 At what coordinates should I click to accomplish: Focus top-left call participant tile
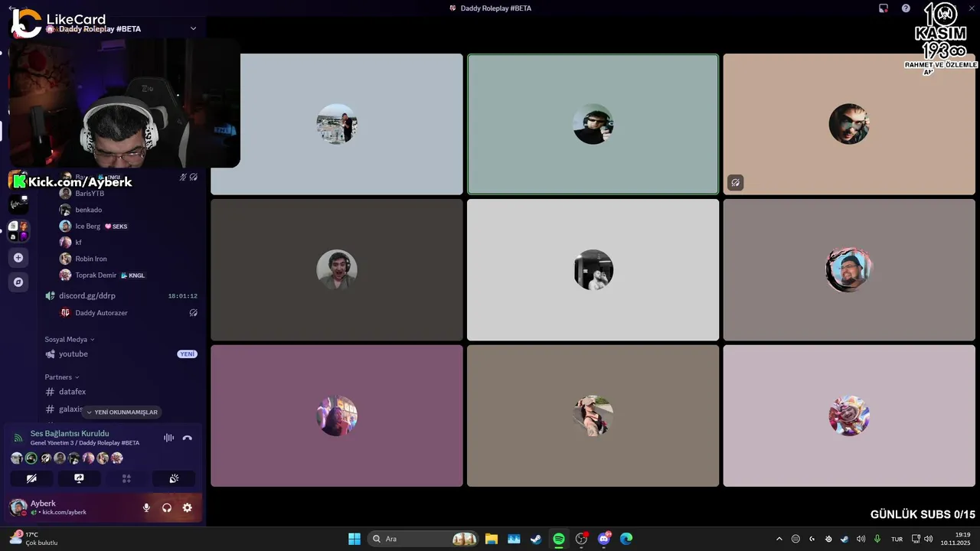click(337, 124)
